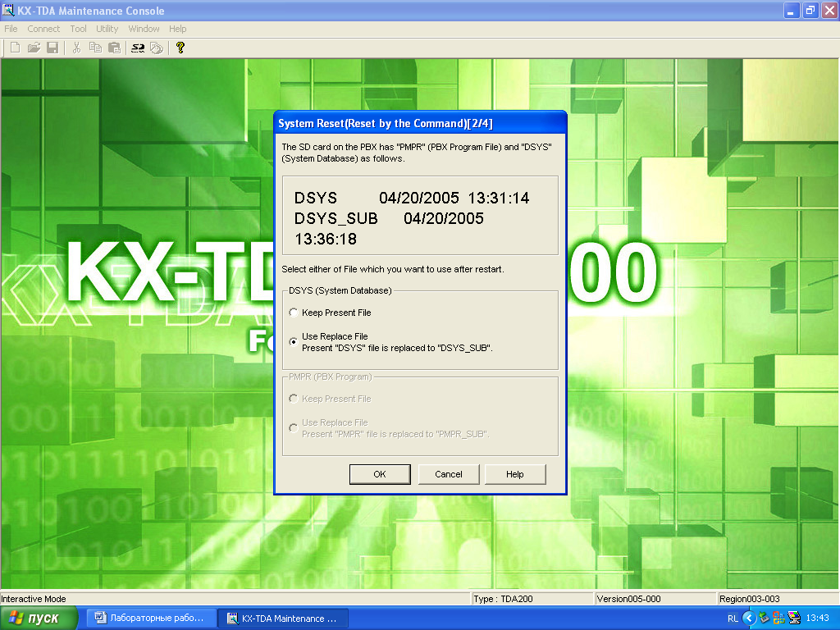Click the 13:43 system clock
The height and width of the screenshot is (630, 840).
818,619
